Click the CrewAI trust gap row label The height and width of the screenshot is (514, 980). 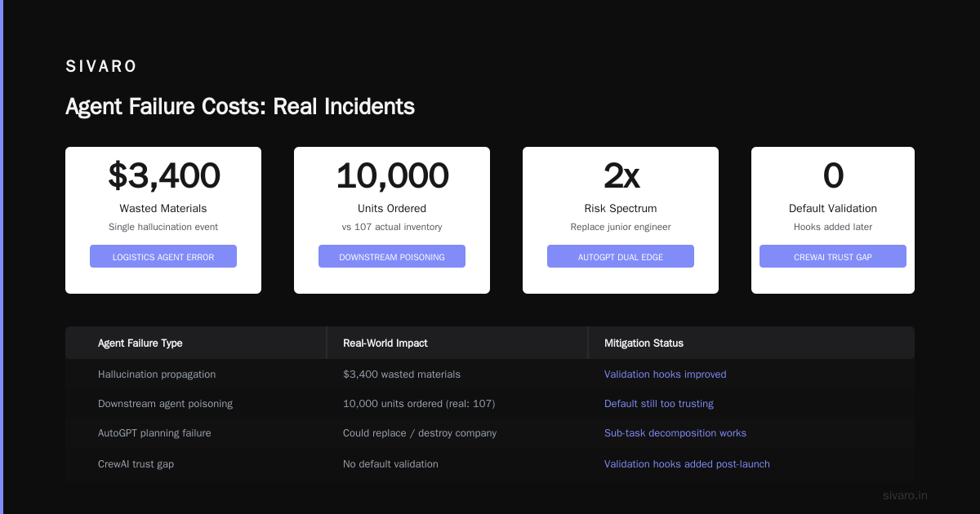click(136, 464)
